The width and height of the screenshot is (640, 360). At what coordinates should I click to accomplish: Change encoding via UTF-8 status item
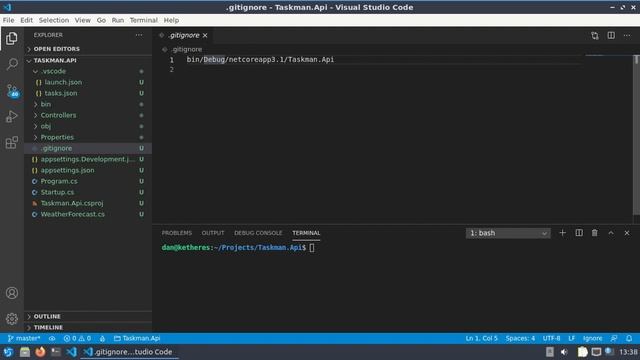point(551,338)
